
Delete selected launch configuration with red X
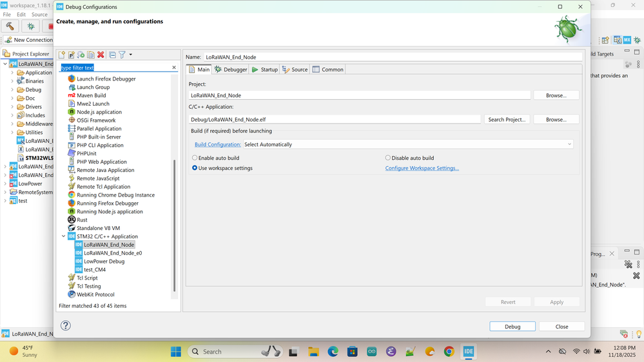click(101, 55)
